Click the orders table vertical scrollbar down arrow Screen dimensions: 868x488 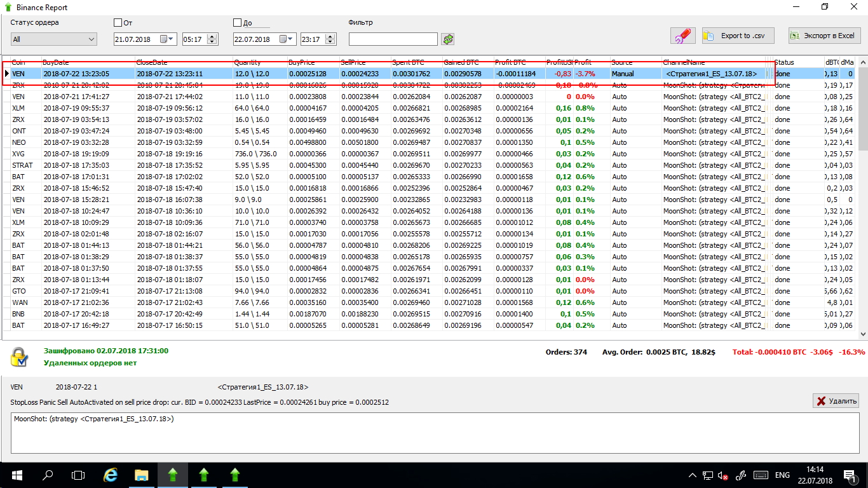pos(863,334)
